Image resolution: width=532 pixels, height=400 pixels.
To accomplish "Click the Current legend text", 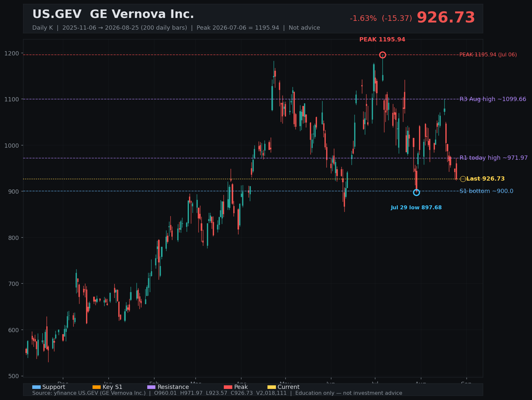I will [x=288, y=387].
